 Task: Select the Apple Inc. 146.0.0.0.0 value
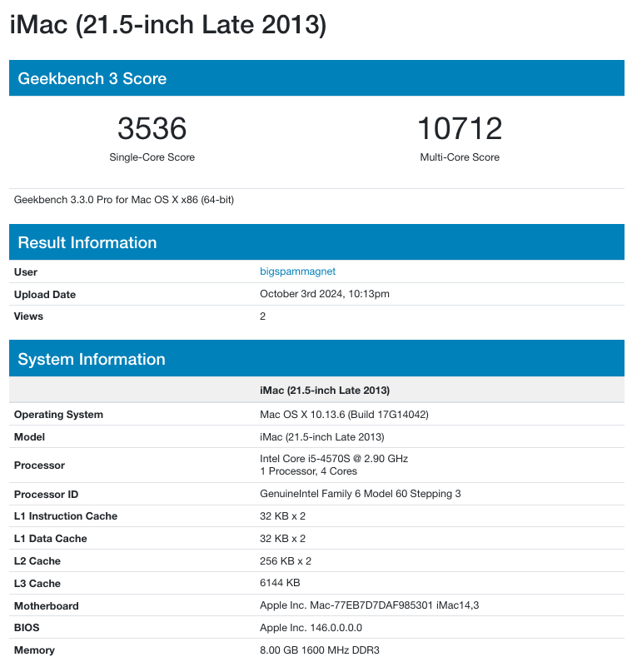click(x=311, y=628)
